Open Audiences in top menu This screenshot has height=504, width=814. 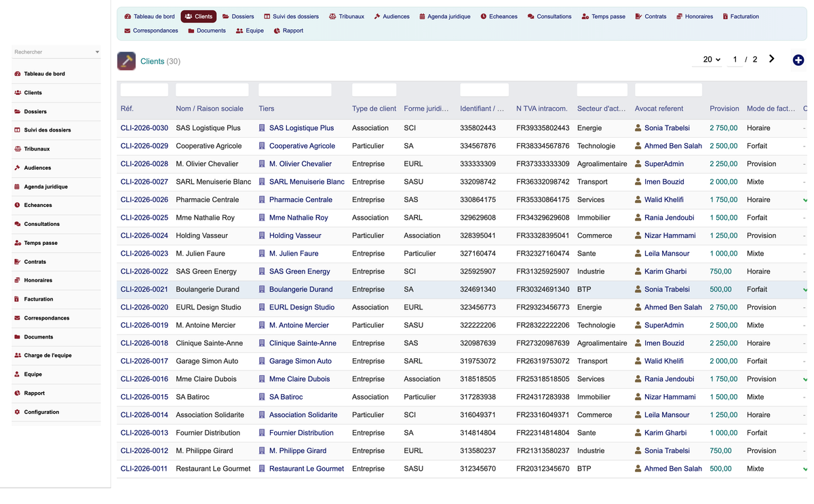pos(391,16)
